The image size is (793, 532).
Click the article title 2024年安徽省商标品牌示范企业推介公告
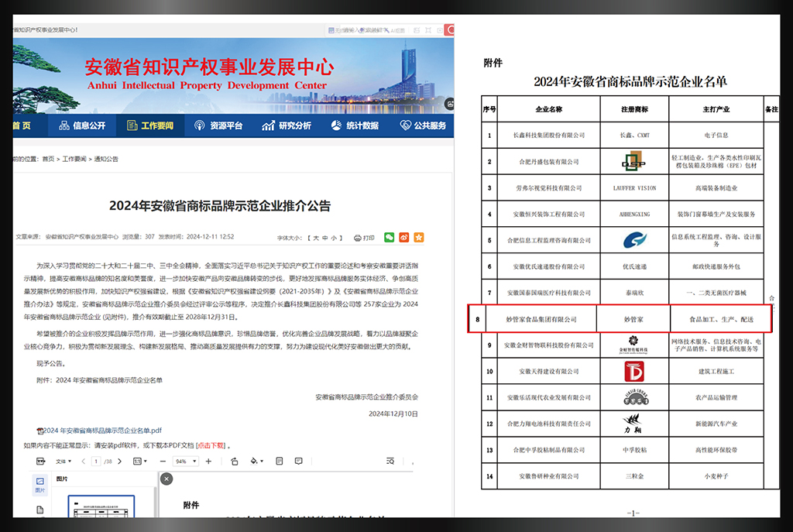coord(220,206)
